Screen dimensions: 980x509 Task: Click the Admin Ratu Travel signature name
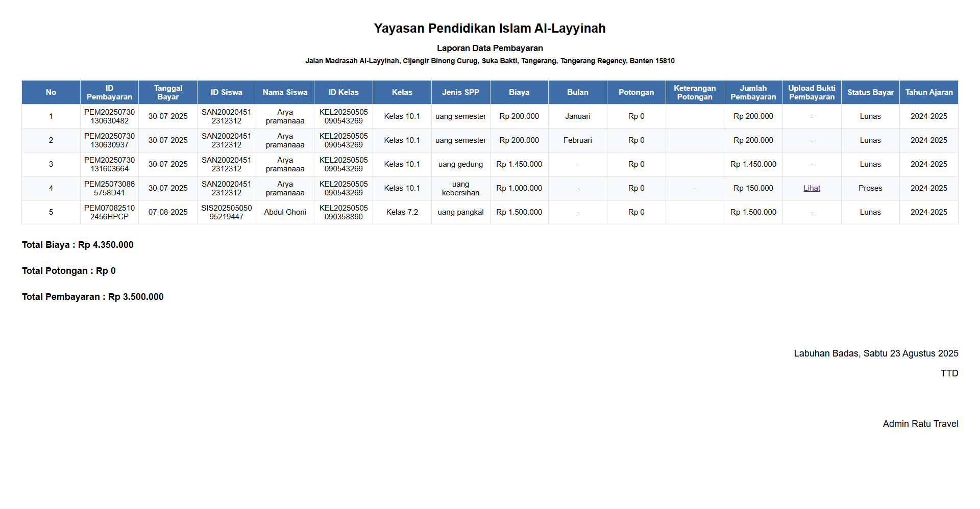(920, 424)
